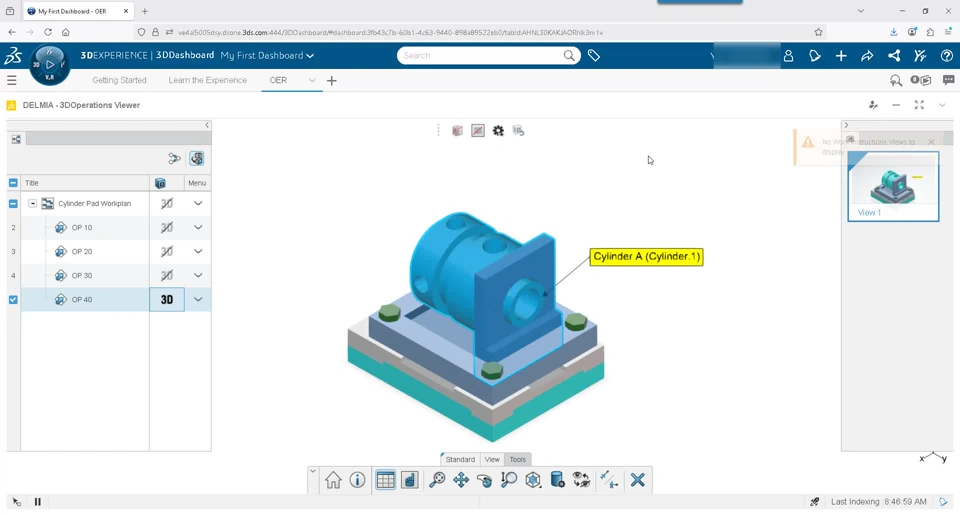Open the OER tab dropdown chevron

click(x=312, y=81)
